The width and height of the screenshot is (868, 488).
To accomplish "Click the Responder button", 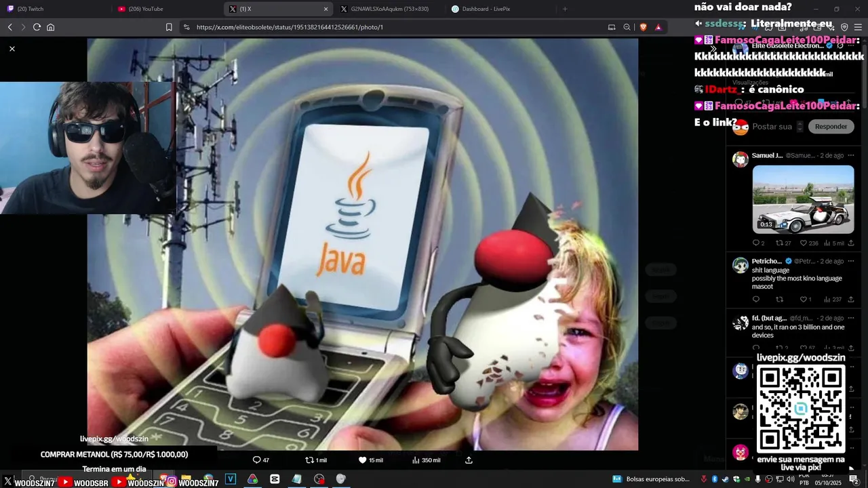I will click(x=831, y=127).
